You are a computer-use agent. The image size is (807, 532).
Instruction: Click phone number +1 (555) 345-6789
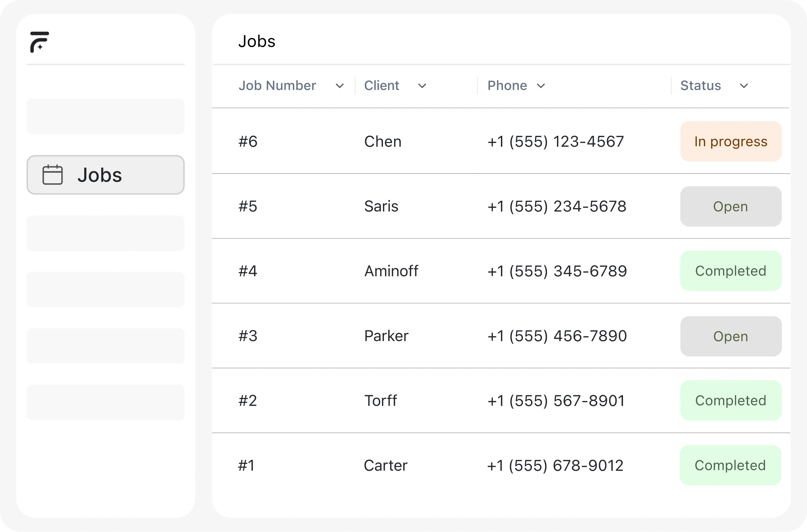[557, 271]
